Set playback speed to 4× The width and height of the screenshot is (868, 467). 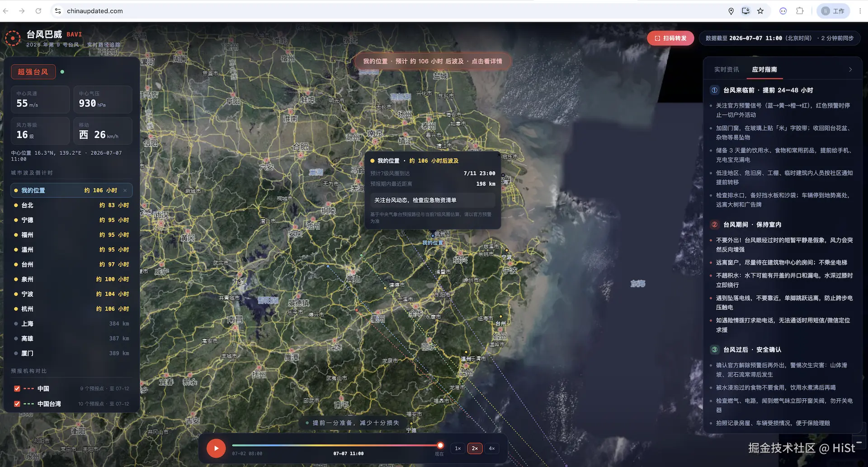(x=492, y=448)
